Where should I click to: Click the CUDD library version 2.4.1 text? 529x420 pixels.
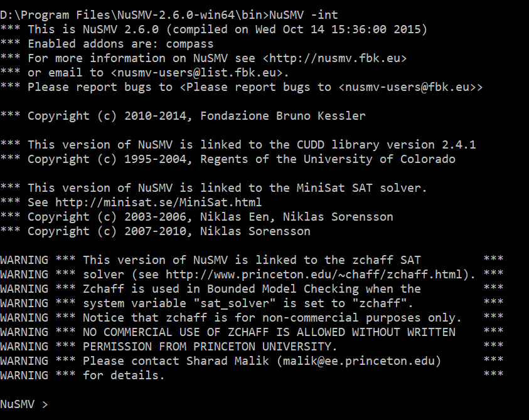tap(387, 145)
